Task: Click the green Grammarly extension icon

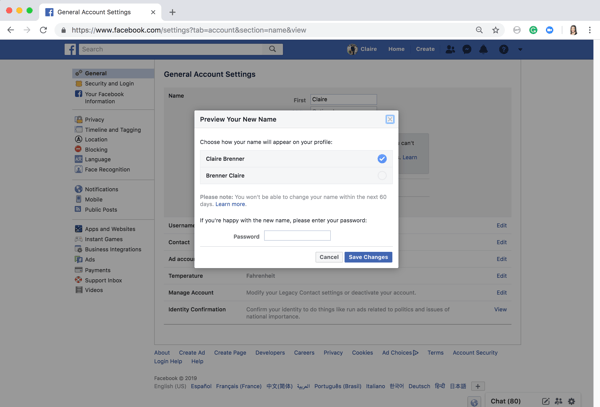Action: click(533, 30)
